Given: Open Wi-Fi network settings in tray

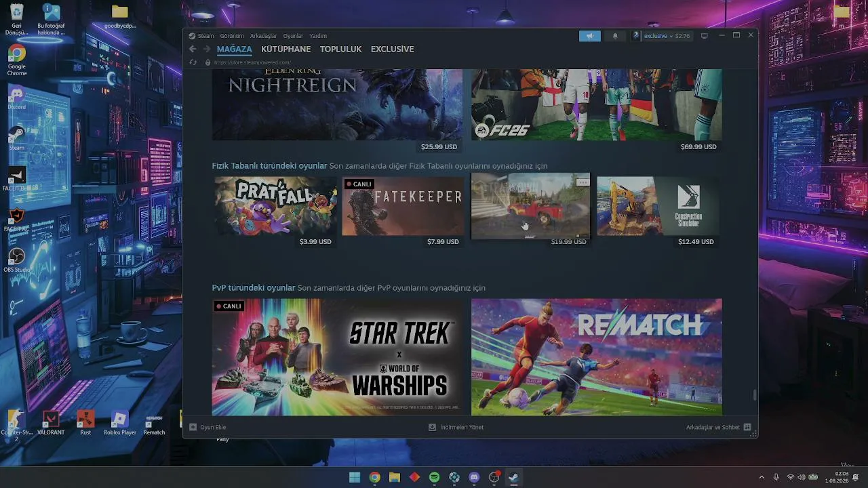Looking at the screenshot, I should point(790,477).
